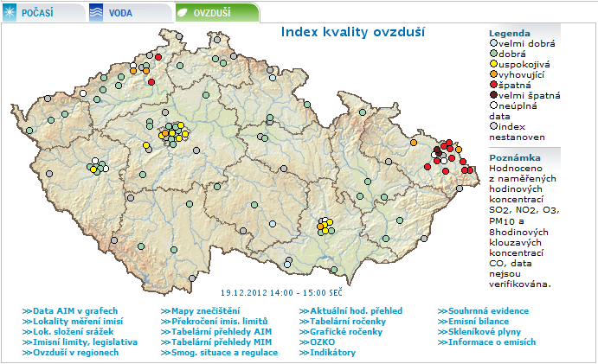This screenshot has height=364, width=598.
Task: Click the yellow 'uspokojivá' legend circle
Action: (493, 63)
